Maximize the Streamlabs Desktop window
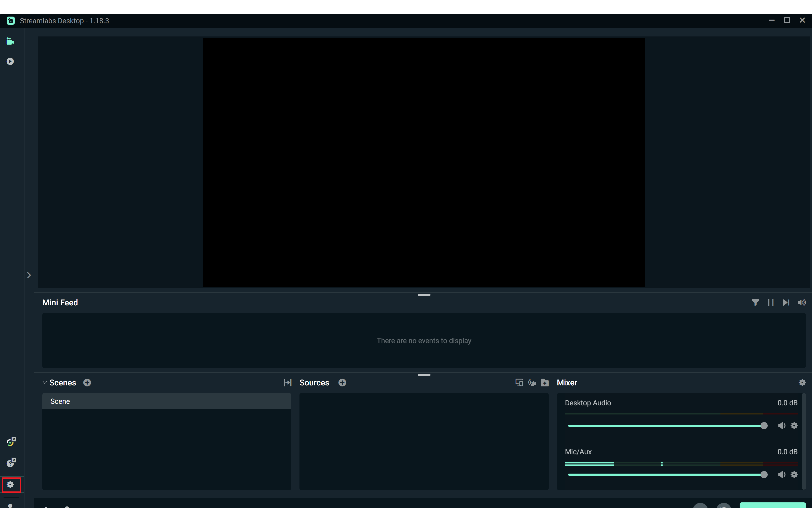This screenshot has width=812, height=508. (x=787, y=20)
